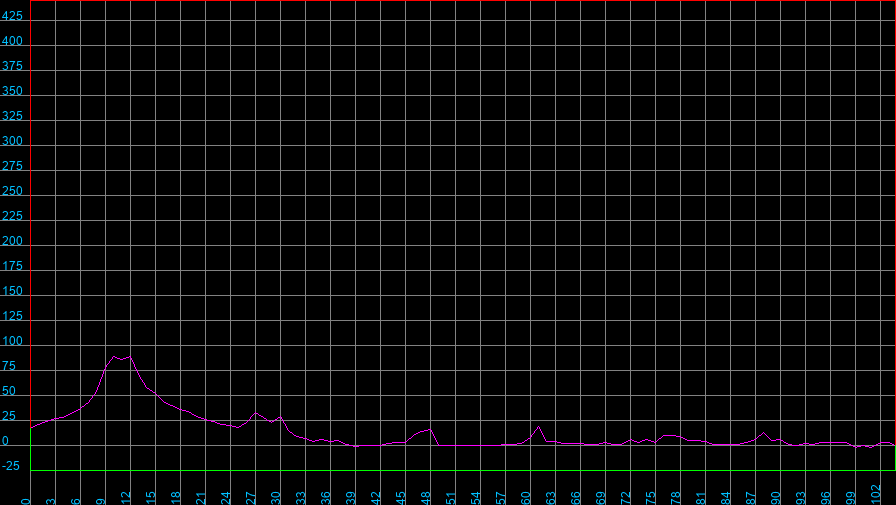Click the 48 label on the horizontal axis

[x=427, y=497]
